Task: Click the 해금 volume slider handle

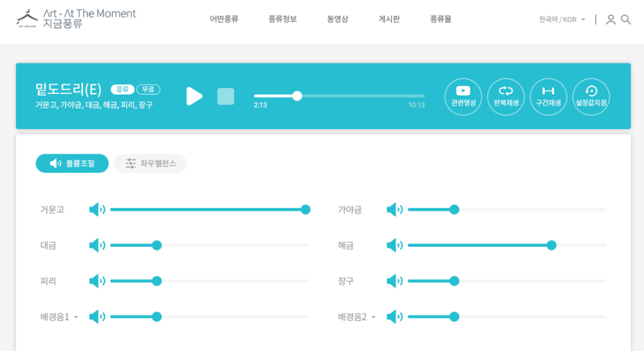Action: [x=551, y=245]
